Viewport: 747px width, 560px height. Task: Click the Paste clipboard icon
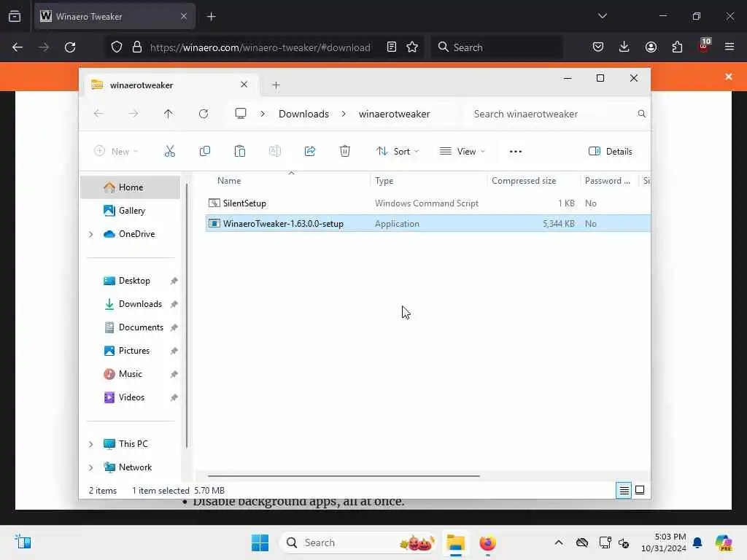(x=239, y=152)
